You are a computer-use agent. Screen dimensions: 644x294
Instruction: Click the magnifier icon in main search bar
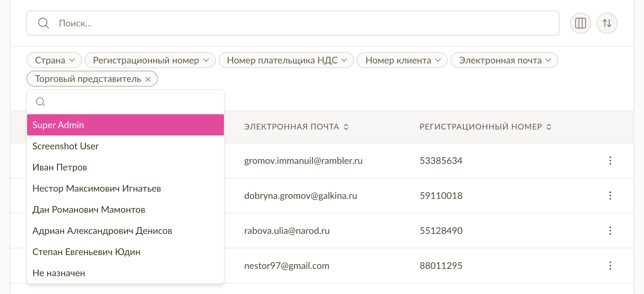pos(43,23)
